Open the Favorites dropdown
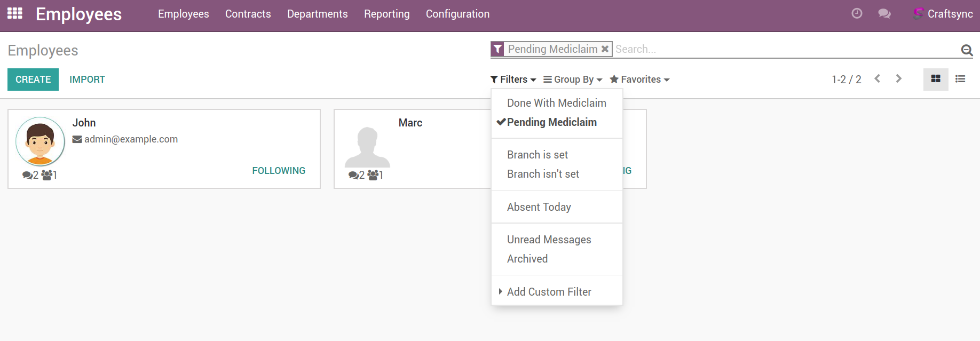 pos(639,80)
